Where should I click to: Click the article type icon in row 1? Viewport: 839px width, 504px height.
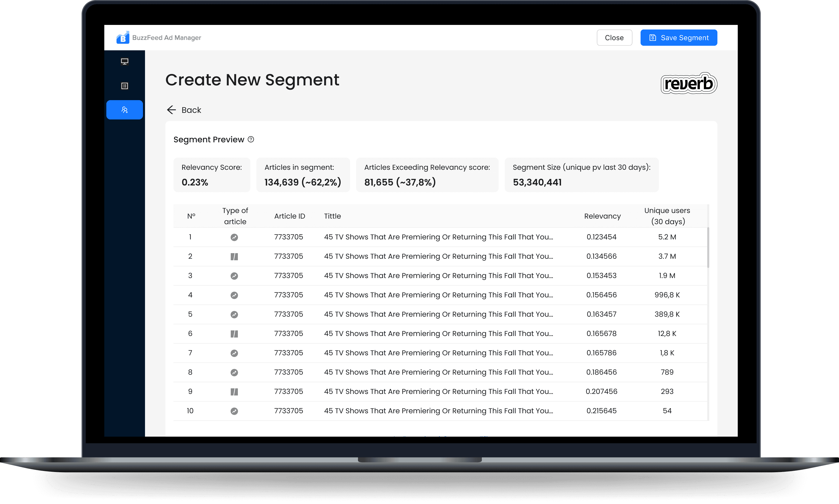coord(234,237)
